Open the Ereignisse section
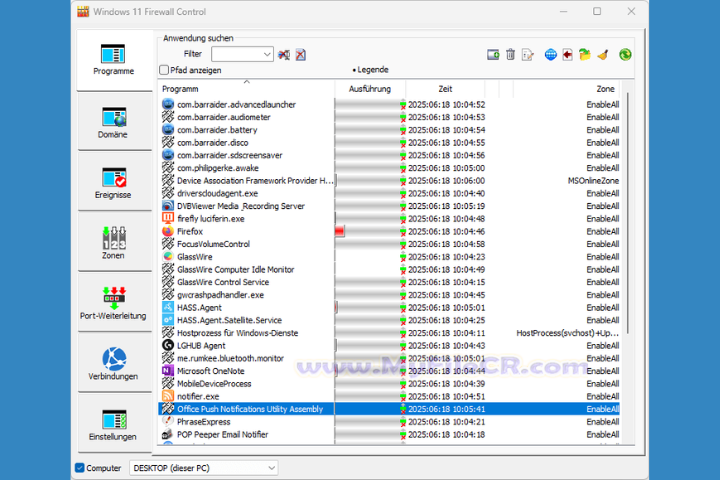This screenshot has height=480, width=720. pos(114,182)
